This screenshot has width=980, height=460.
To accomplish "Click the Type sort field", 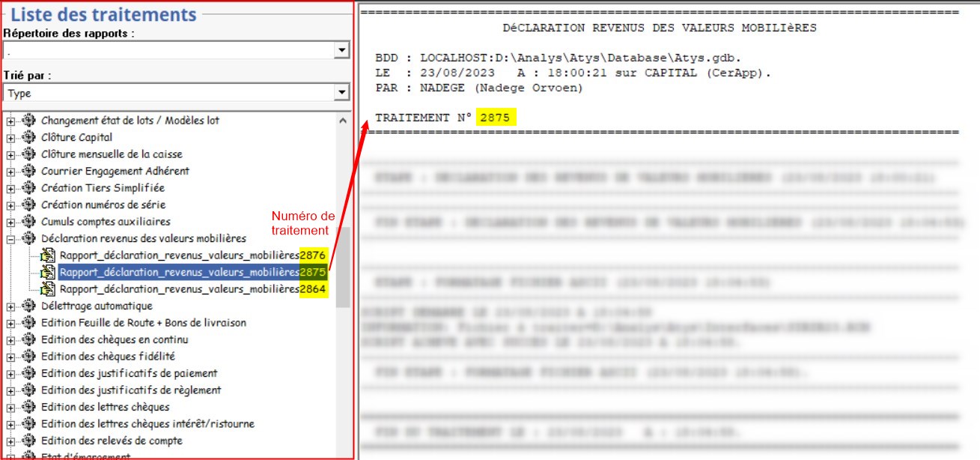I will pyautogui.click(x=168, y=93).
